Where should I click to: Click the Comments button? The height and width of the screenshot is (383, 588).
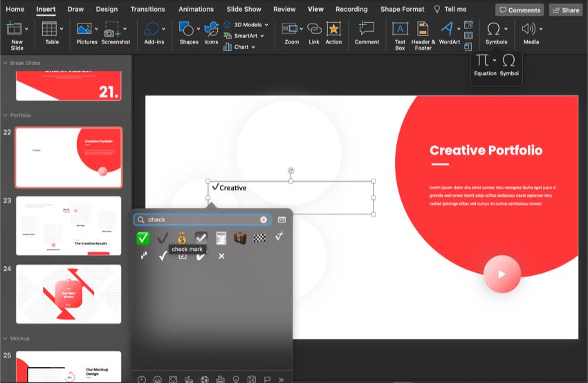click(520, 10)
